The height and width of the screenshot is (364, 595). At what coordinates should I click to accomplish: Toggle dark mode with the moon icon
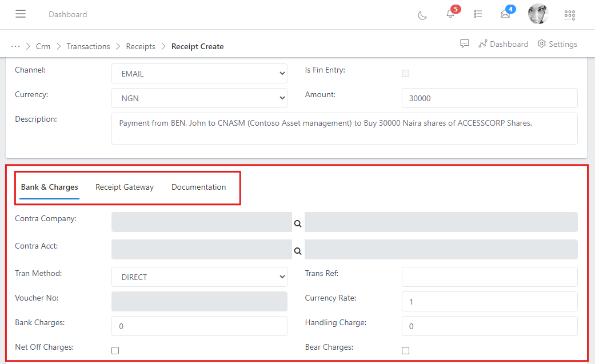click(422, 16)
